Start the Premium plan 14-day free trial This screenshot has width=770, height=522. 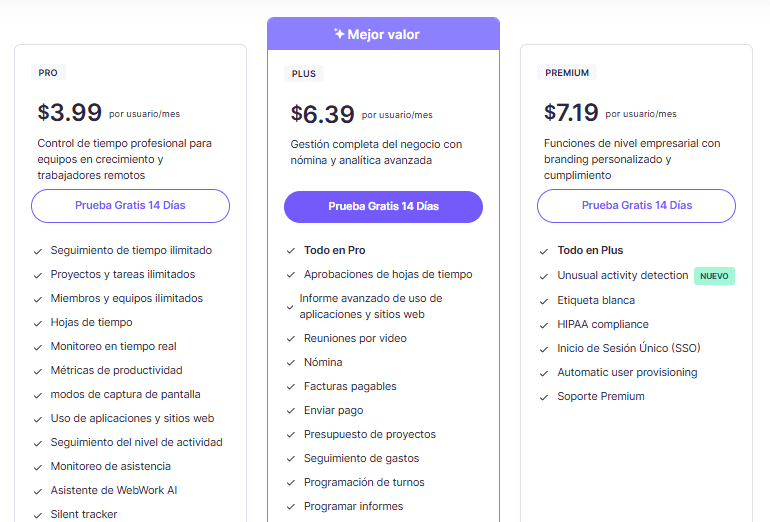click(x=636, y=206)
